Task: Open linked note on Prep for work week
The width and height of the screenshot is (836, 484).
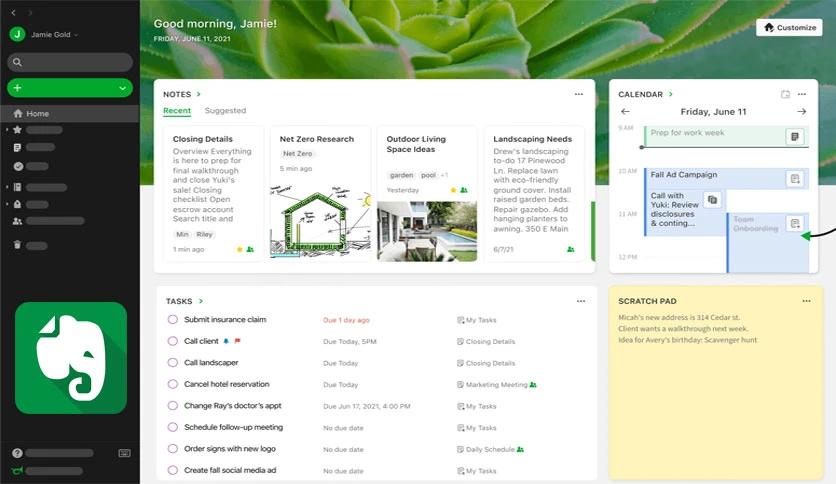Action: click(x=794, y=136)
